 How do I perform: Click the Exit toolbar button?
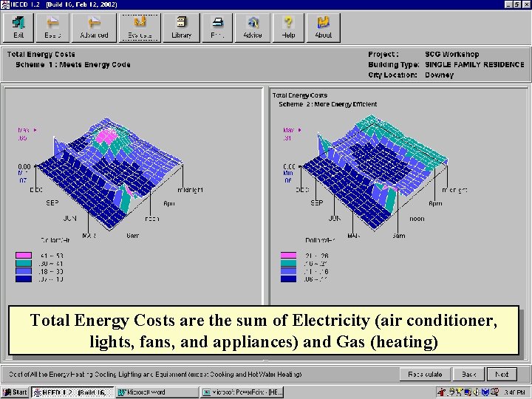18,27
